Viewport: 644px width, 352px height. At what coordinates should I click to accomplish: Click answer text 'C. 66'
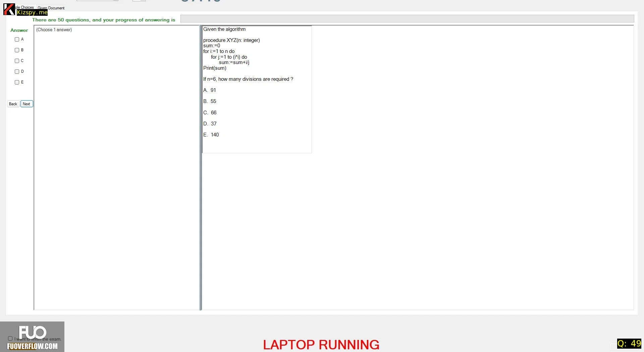pyautogui.click(x=210, y=113)
